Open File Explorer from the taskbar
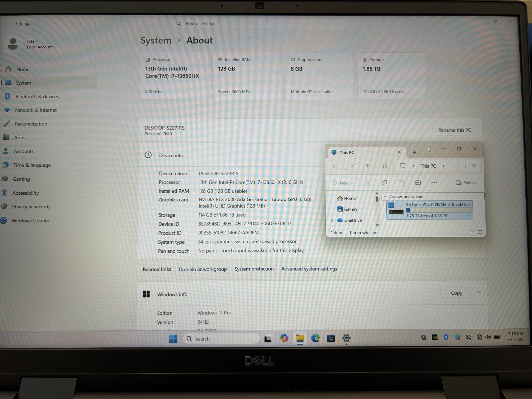The image size is (532, 399). [x=300, y=338]
